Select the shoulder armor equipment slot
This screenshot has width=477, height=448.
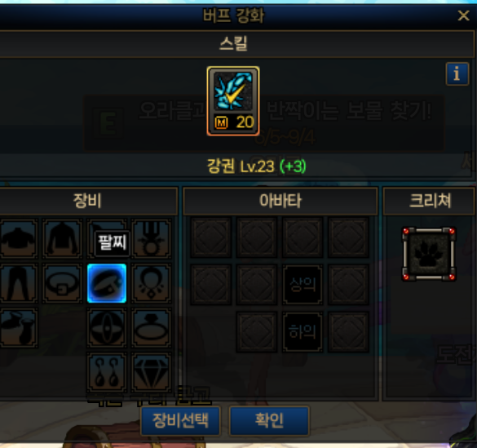point(19,238)
